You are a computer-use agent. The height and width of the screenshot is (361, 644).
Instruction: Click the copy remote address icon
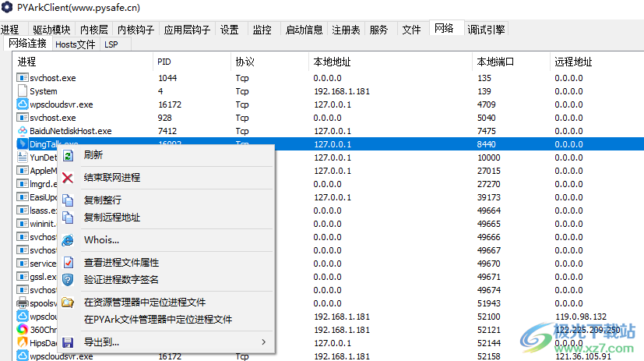(x=68, y=218)
